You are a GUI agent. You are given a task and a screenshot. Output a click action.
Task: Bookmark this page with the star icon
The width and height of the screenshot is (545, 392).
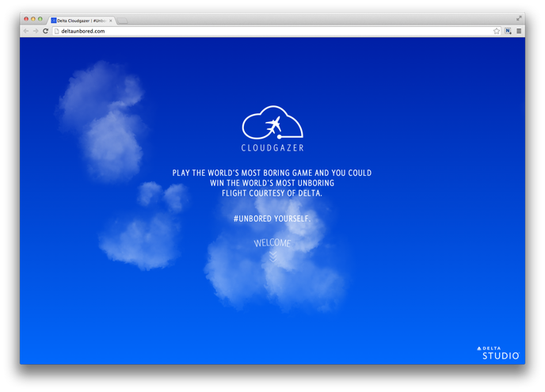[x=497, y=31]
